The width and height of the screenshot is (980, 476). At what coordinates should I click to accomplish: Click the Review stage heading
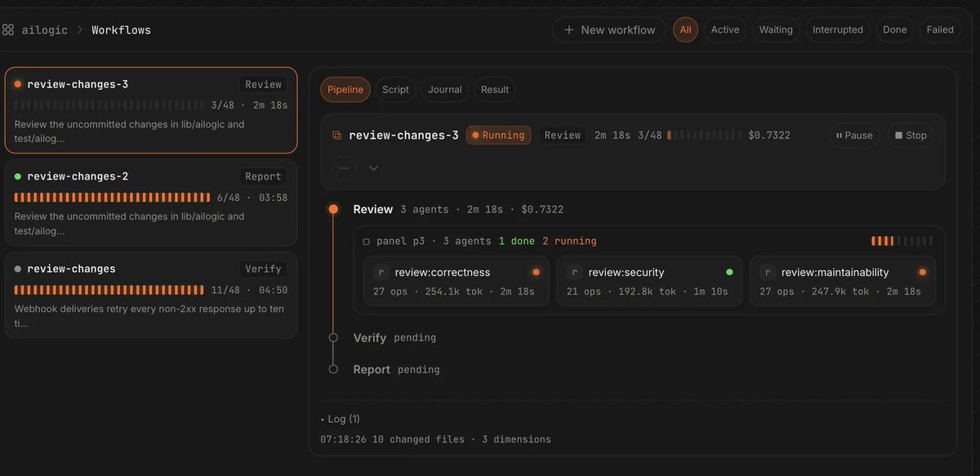tap(373, 210)
